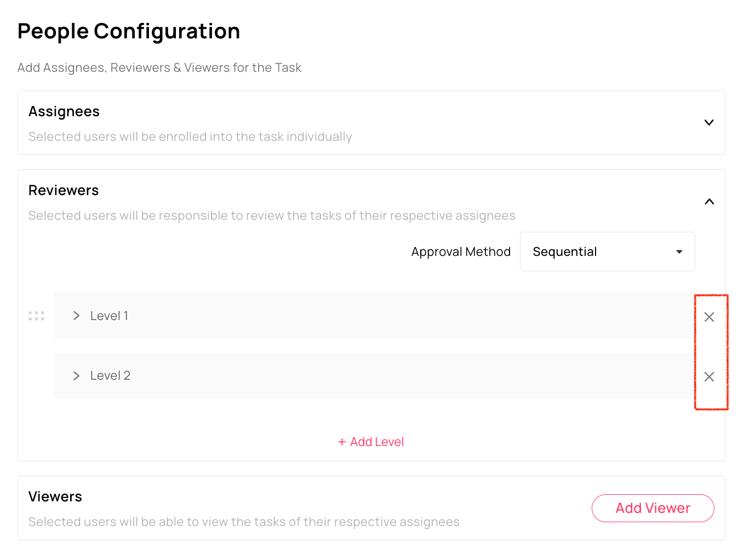The width and height of the screenshot is (744, 560).
Task: Click the Viewers section title
Action: [55, 497]
